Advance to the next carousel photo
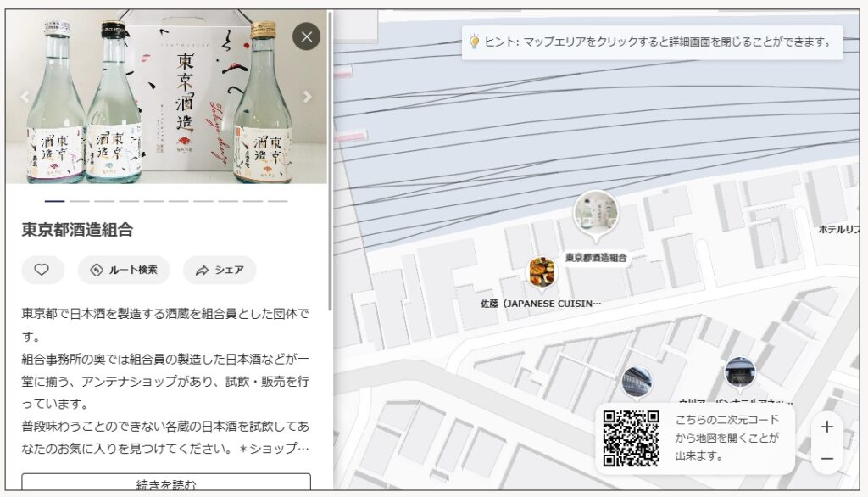Image resolution: width=868 pixels, height=497 pixels. pos(307,97)
